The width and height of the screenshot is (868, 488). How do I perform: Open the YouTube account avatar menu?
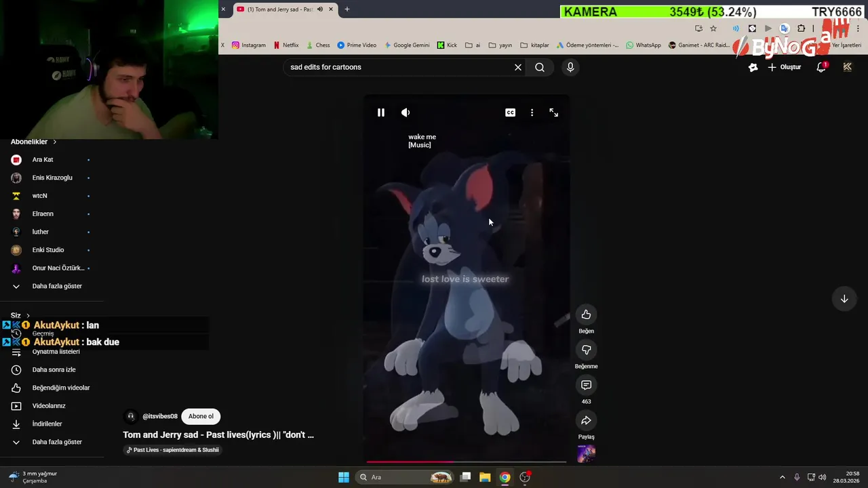[x=847, y=67]
